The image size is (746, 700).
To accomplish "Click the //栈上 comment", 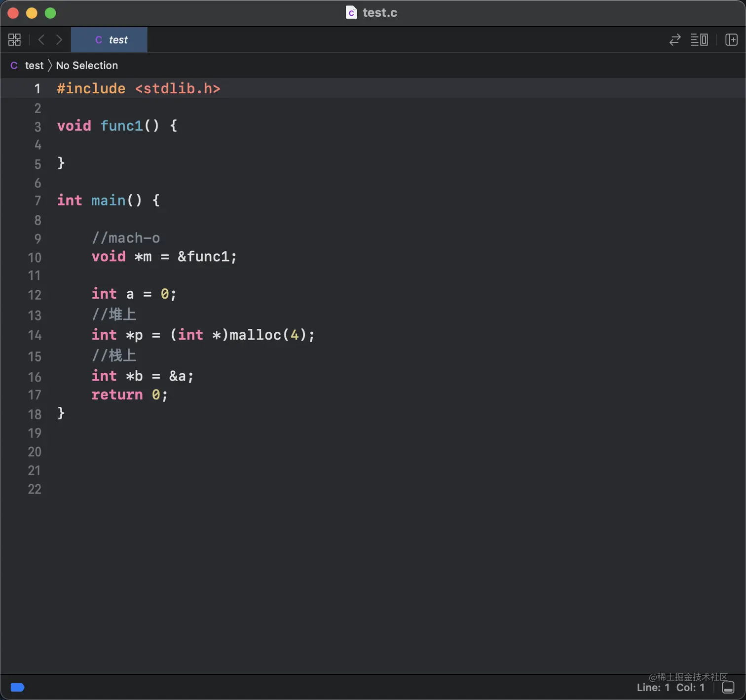I will 114,355.
